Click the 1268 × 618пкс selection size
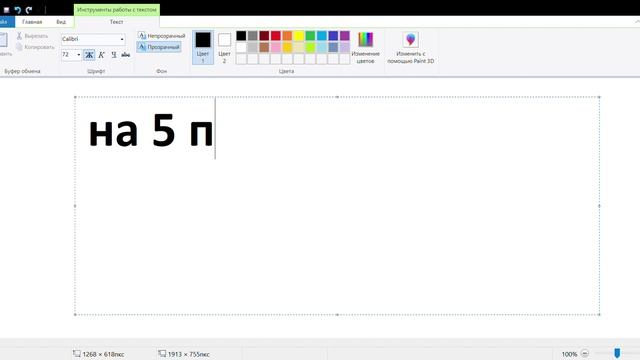 (x=103, y=354)
